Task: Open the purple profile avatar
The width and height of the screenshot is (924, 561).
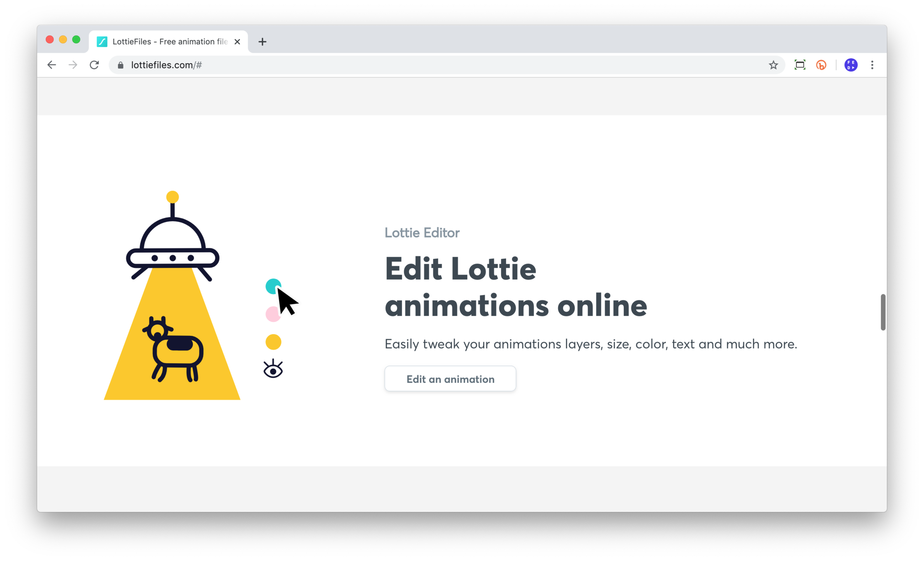Action: (x=851, y=65)
